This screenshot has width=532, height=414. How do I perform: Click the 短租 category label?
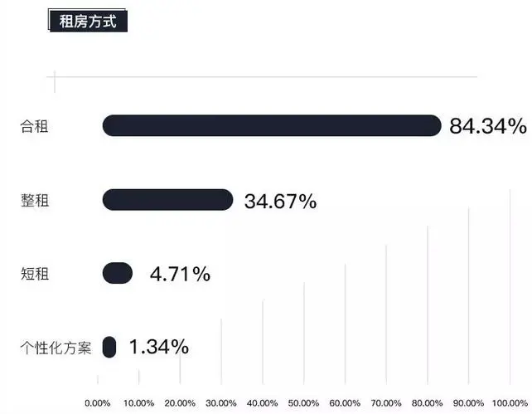click(35, 274)
